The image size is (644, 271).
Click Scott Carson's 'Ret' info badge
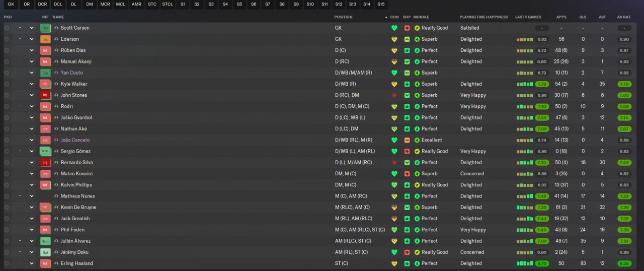click(45, 28)
